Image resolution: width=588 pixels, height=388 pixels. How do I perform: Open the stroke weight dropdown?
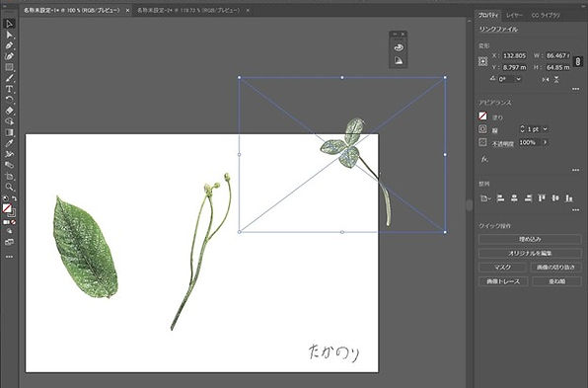pos(545,129)
